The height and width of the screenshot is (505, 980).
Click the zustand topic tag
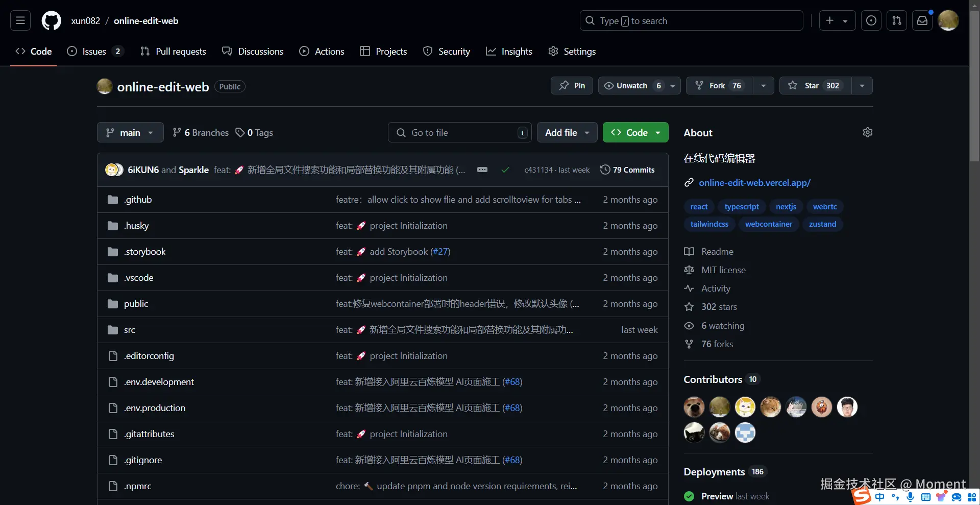[x=822, y=224]
